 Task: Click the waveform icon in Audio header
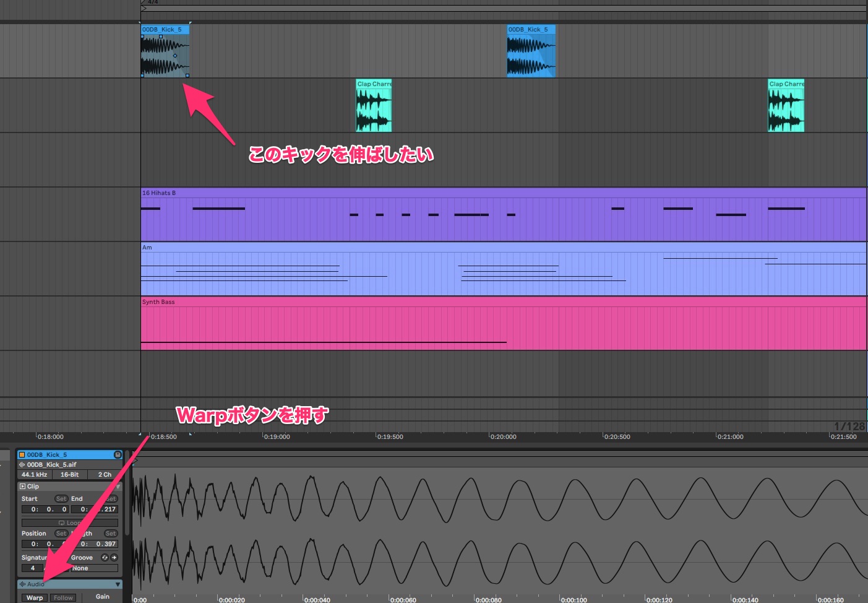22,584
